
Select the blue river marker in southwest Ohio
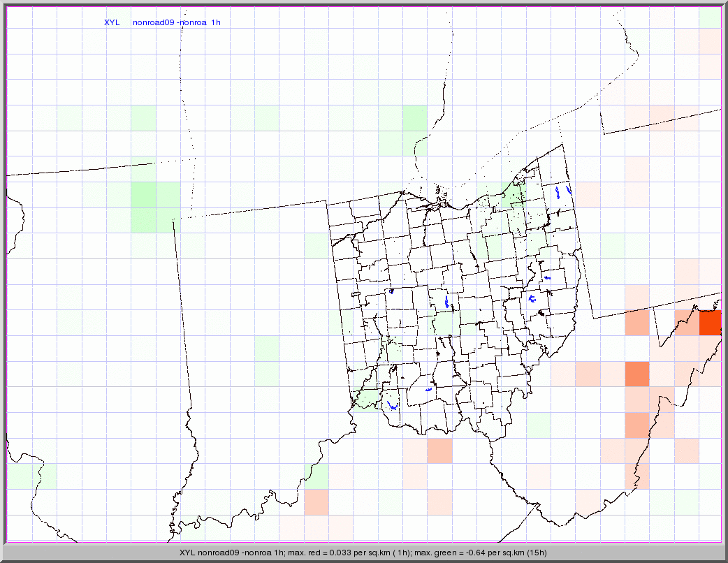tap(392, 404)
